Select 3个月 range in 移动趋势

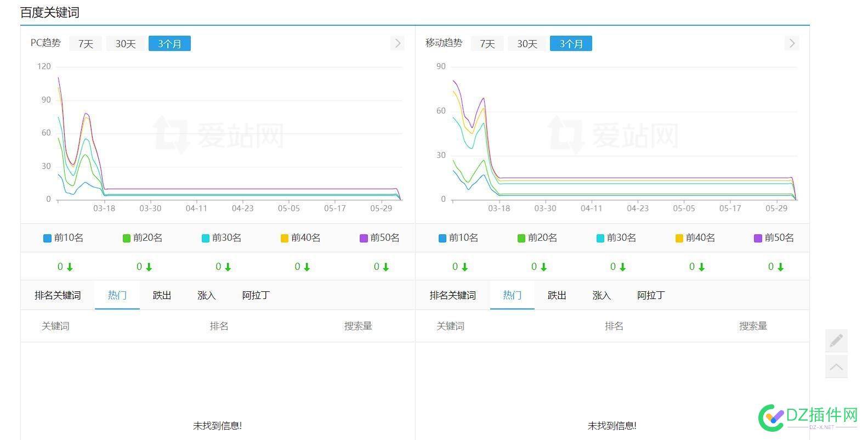571,44
